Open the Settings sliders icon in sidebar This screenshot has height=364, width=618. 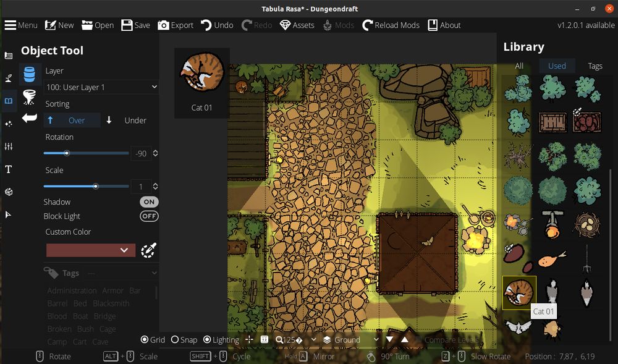click(8, 146)
